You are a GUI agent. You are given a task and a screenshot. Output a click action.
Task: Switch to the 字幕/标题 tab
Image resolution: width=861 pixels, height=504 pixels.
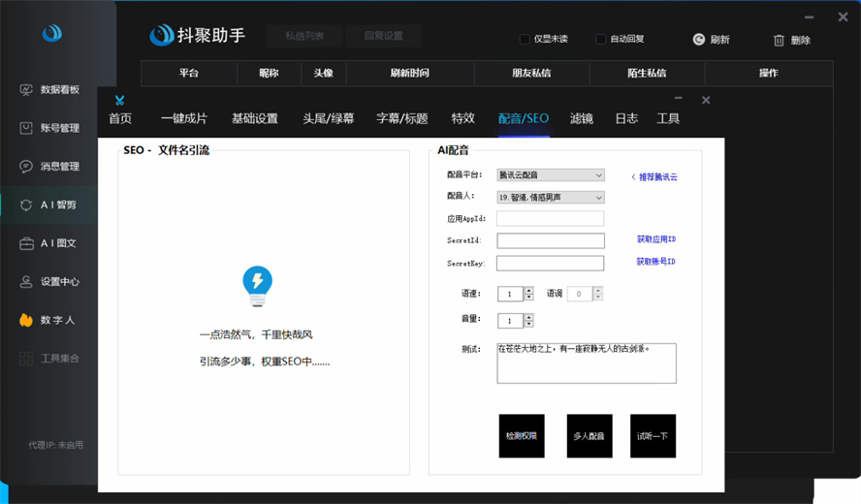coord(402,118)
